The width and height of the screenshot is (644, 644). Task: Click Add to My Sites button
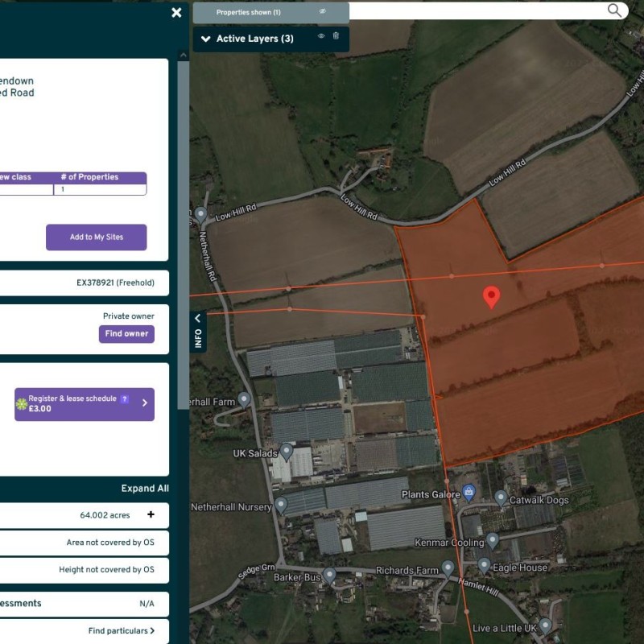(97, 237)
